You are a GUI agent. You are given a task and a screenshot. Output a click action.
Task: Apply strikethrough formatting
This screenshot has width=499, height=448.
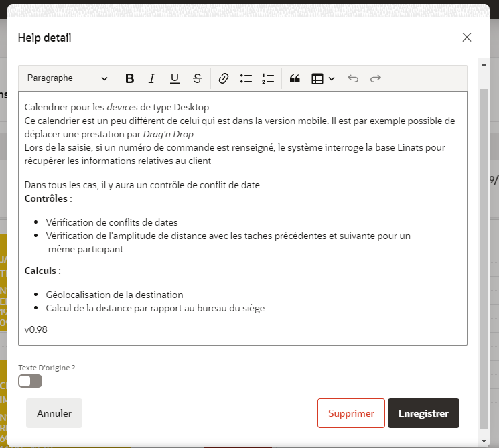198,78
